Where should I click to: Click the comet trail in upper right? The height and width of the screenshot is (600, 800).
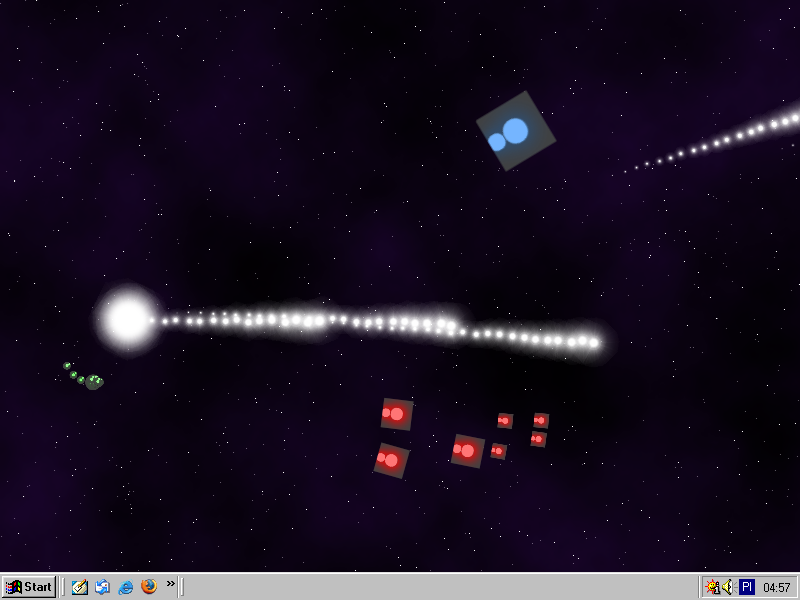point(740,134)
